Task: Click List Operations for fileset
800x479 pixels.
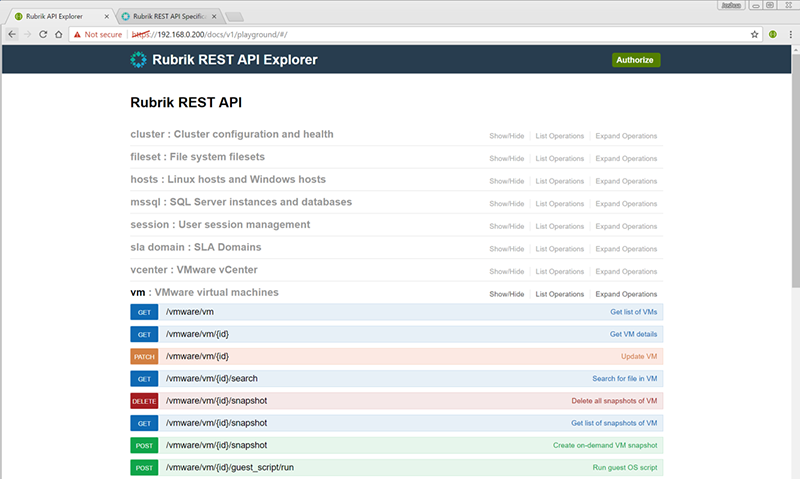Action: coord(559,159)
